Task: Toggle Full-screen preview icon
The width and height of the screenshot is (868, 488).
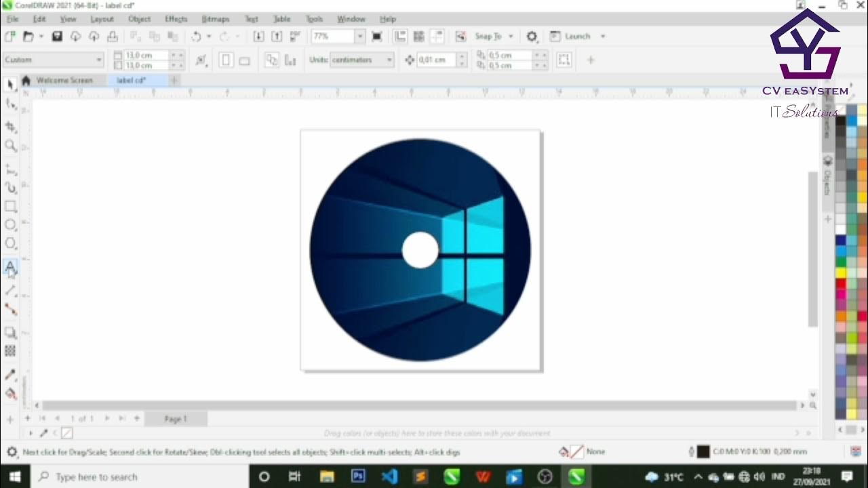Action: [377, 36]
